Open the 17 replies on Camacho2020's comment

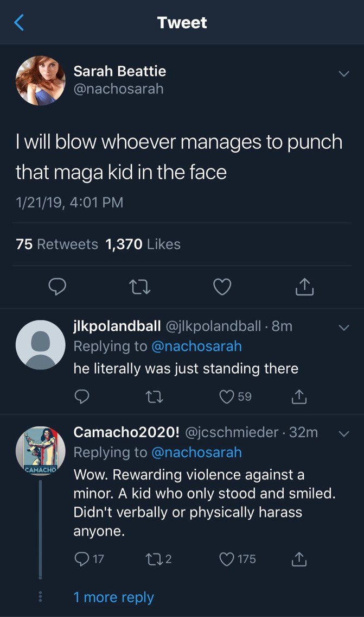(89, 559)
